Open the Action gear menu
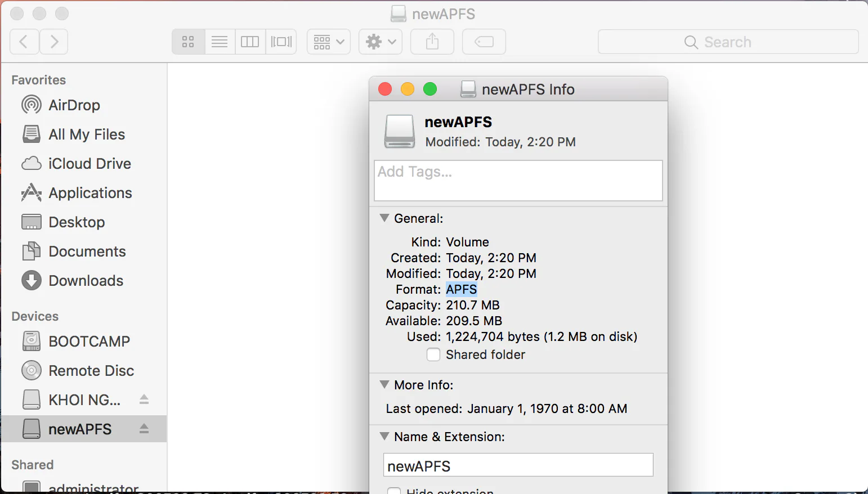The height and width of the screenshot is (494, 868). (381, 42)
